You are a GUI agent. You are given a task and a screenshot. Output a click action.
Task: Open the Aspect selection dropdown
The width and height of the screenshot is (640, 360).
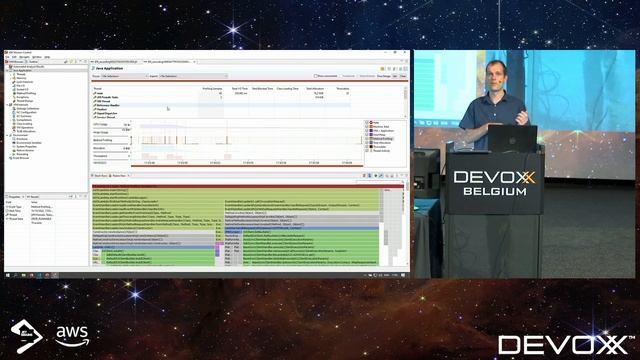coord(193,76)
